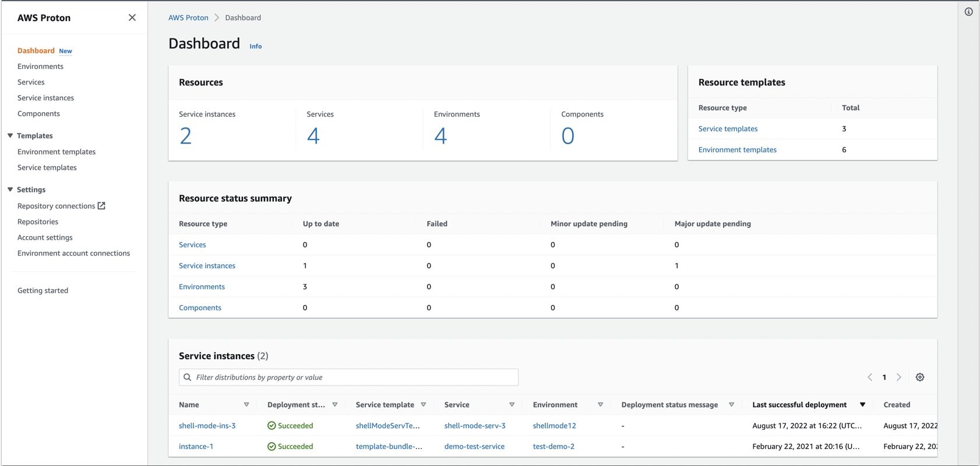
Task: Open Service instances in the sidebar
Action: [45, 98]
